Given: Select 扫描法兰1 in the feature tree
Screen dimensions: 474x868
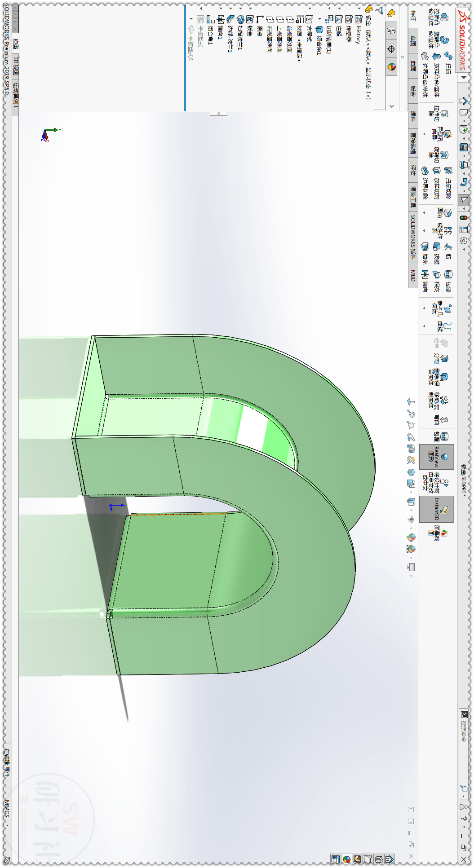Looking at the screenshot, I should [x=239, y=32].
